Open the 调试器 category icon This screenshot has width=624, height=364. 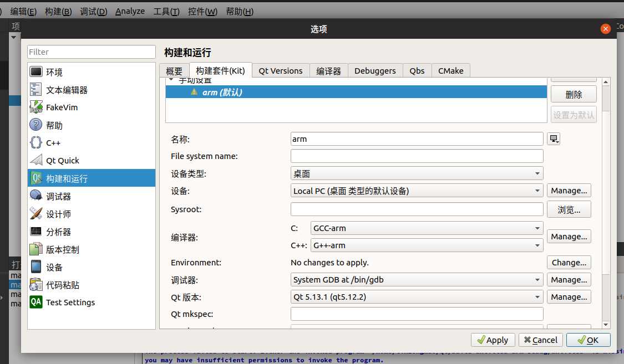[x=36, y=196]
